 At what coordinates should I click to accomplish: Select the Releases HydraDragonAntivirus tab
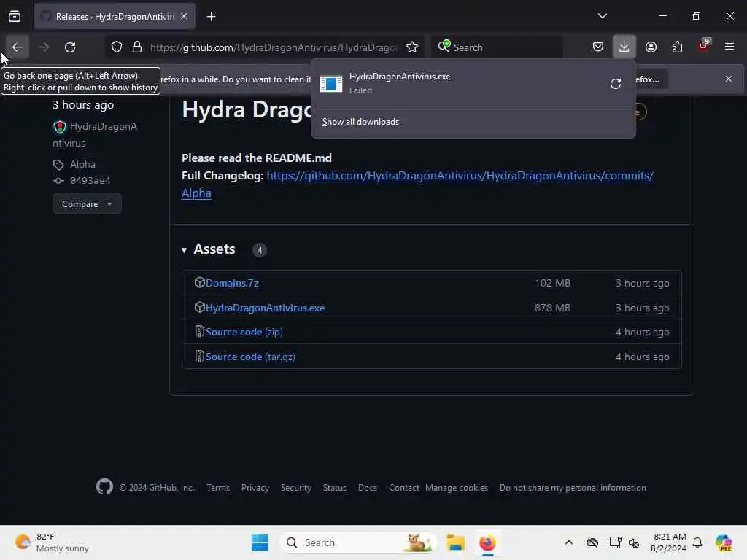115,17
